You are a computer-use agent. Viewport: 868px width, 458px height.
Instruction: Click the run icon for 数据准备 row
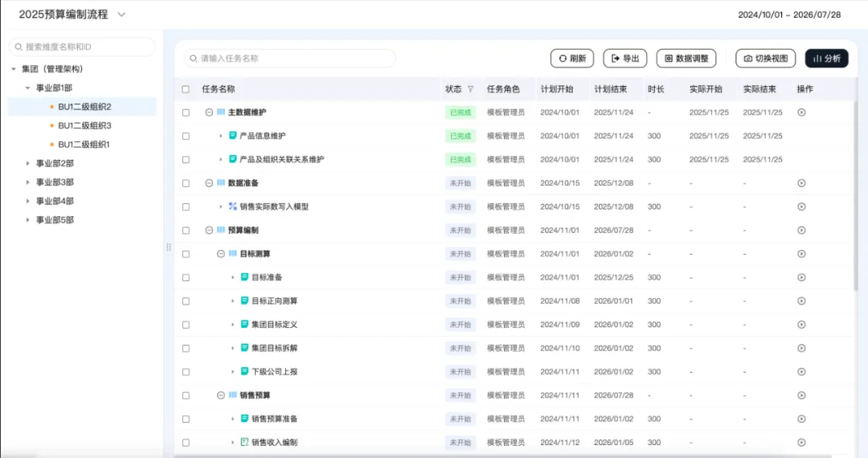[801, 183]
